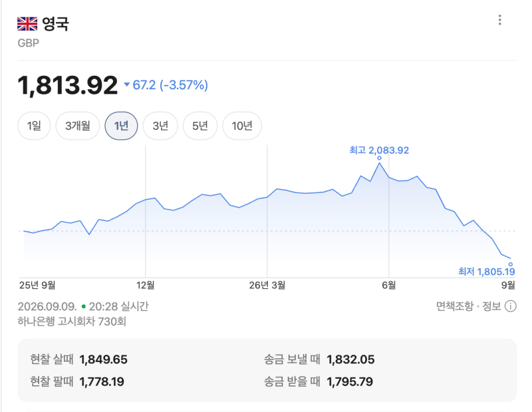This screenshot has width=532, height=412.
Task: Click the 현찰 팔때 rate 1,778.19
Action: pyautogui.click(x=102, y=381)
